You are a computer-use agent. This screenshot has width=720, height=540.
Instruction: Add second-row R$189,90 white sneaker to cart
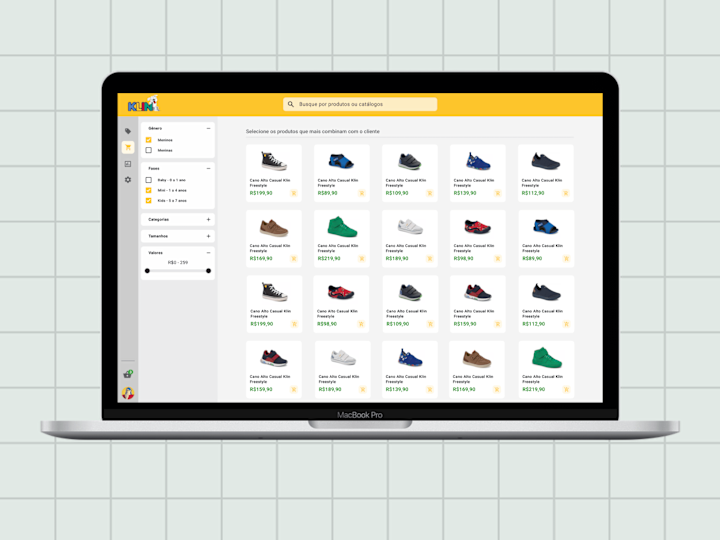click(430, 259)
